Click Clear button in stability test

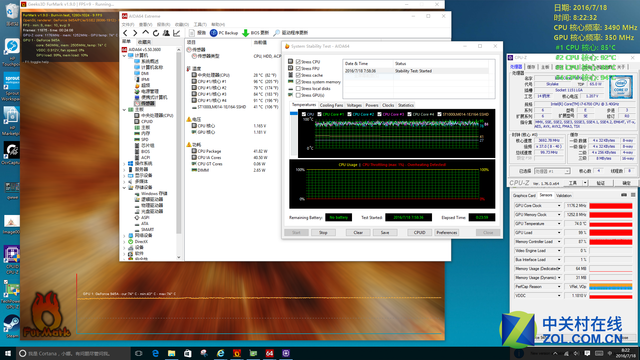click(x=358, y=233)
